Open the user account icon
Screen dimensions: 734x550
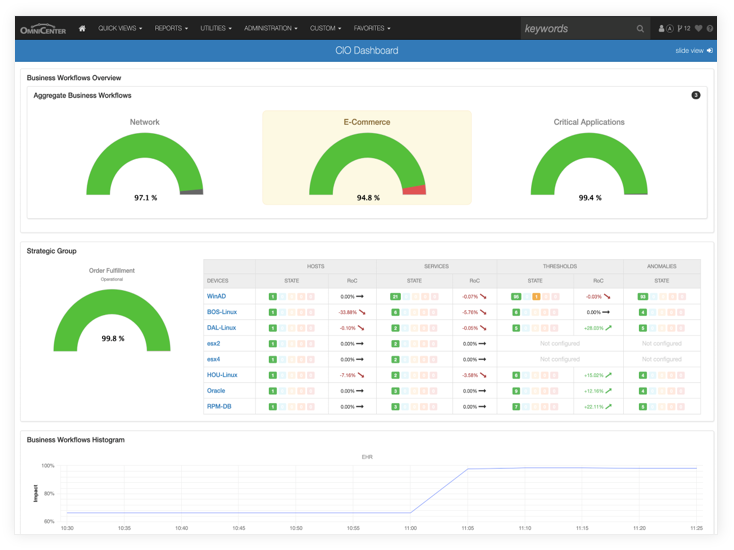pyautogui.click(x=661, y=29)
